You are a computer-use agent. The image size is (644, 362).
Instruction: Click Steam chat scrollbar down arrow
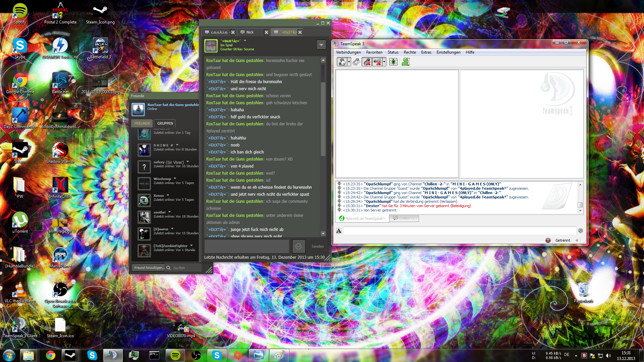coord(323,233)
